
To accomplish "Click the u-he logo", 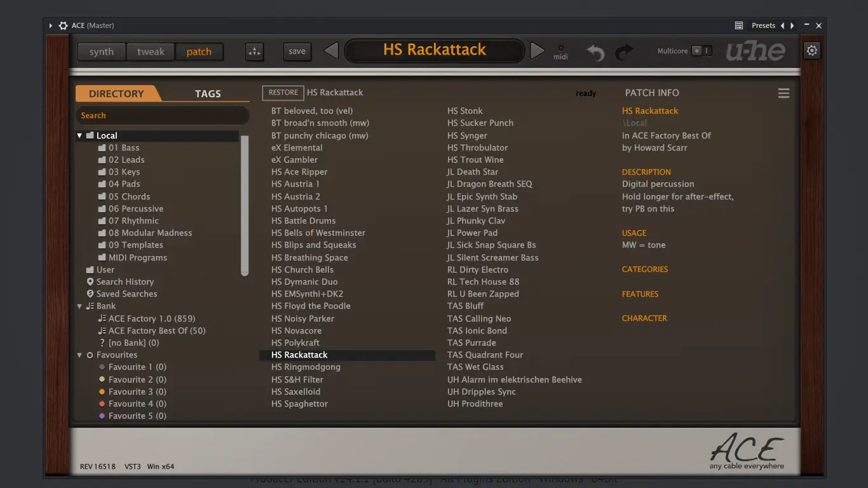I will click(x=755, y=50).
